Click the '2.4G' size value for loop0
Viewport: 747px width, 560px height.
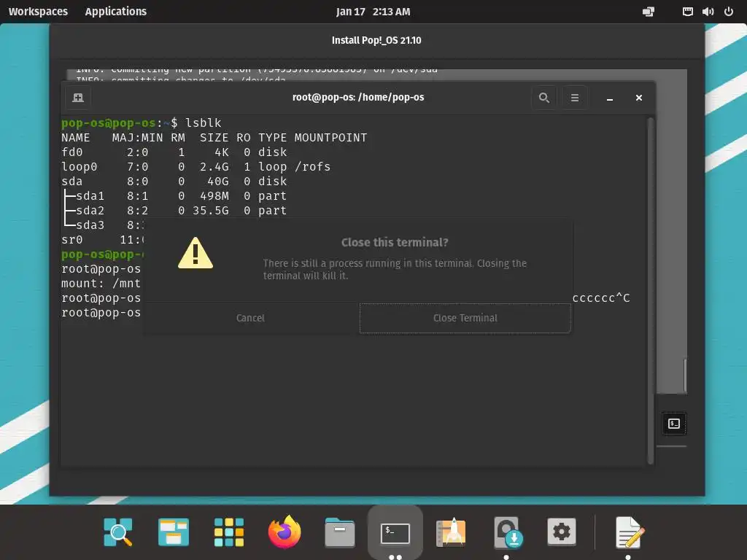coord(214,167)
